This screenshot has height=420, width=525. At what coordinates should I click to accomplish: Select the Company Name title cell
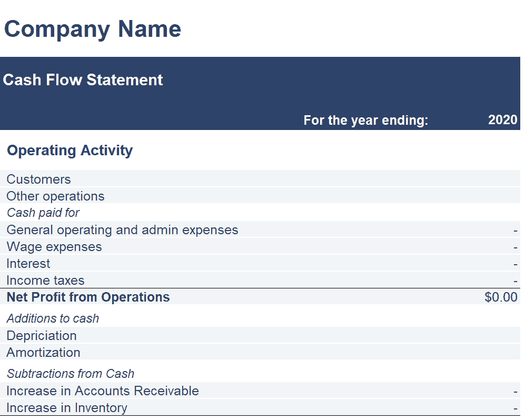tap(92, 29)
